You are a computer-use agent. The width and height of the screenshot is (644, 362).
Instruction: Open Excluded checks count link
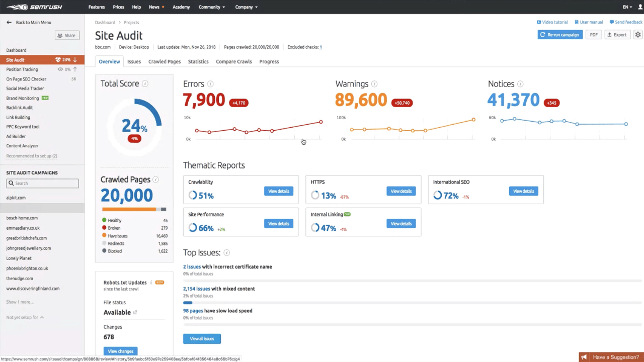click(x=321, y=47)
